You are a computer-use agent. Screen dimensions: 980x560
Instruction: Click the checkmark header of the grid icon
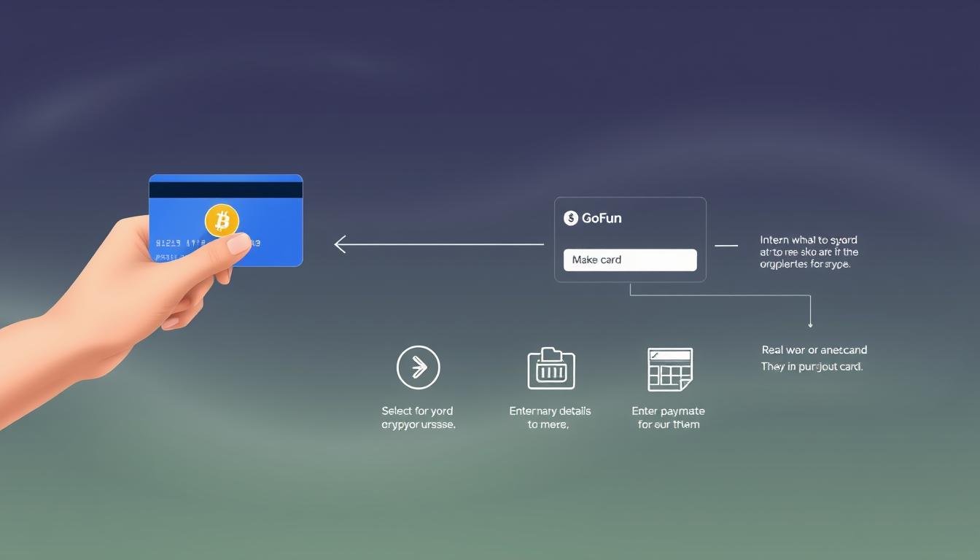669,355
